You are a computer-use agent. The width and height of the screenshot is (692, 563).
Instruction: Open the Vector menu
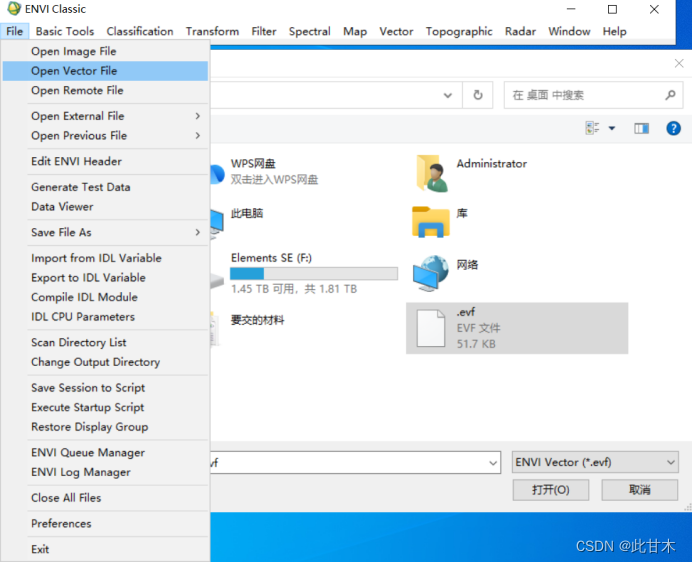396,31
